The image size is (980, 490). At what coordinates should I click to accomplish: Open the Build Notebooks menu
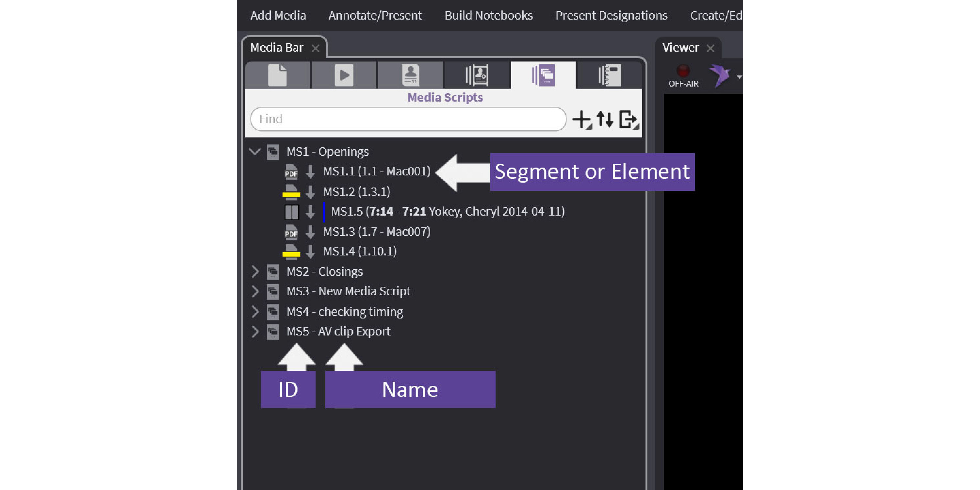488,15
